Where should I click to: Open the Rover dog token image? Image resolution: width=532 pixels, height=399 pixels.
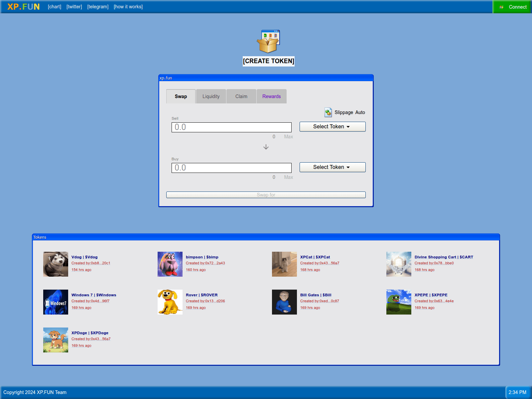point(170,302)
